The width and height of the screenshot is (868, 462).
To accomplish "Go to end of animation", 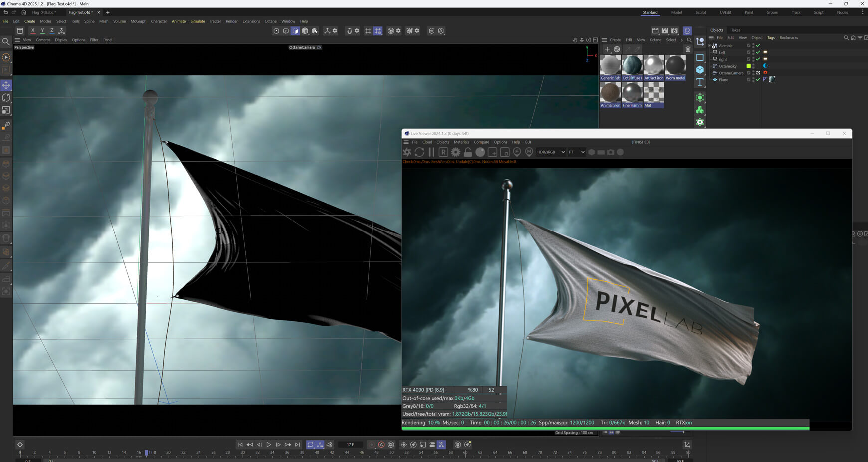I will coord(298,445).
